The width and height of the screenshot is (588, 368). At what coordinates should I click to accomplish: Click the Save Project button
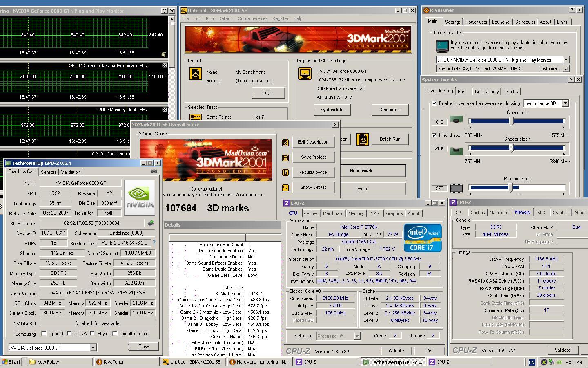coord(314,157)
